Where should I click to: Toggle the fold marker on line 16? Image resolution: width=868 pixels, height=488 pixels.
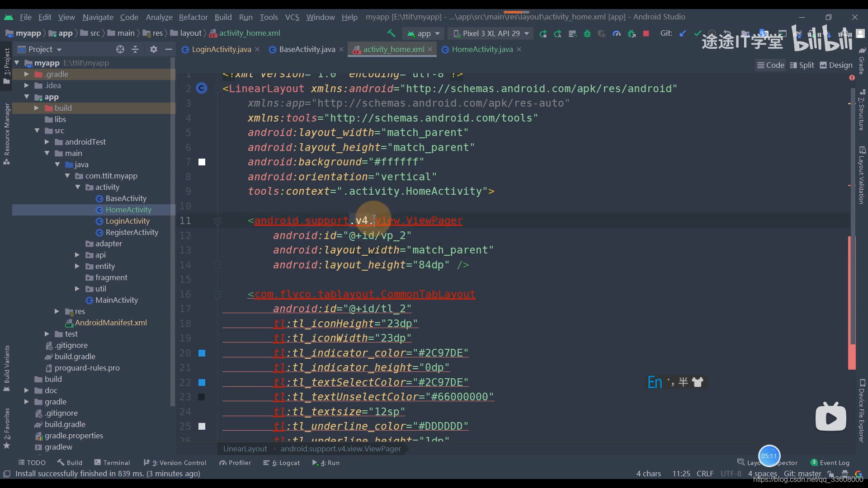[x=217, y=295]
